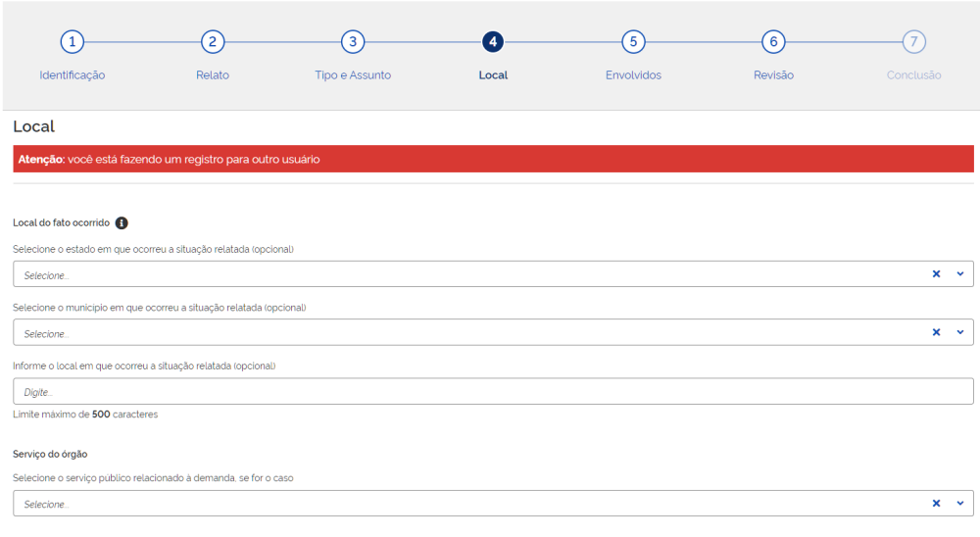
Task: Focus the local da situação text field
Action: pyautogui.click(x=493, y=391)
